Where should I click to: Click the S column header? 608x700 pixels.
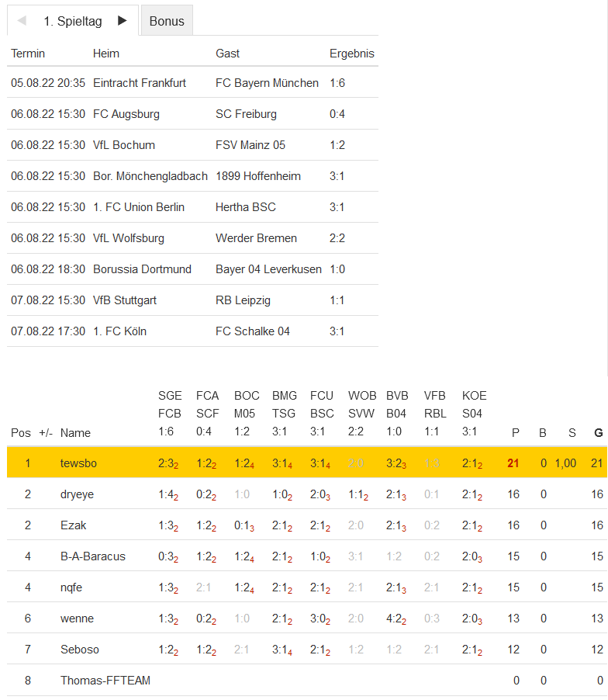572,432
